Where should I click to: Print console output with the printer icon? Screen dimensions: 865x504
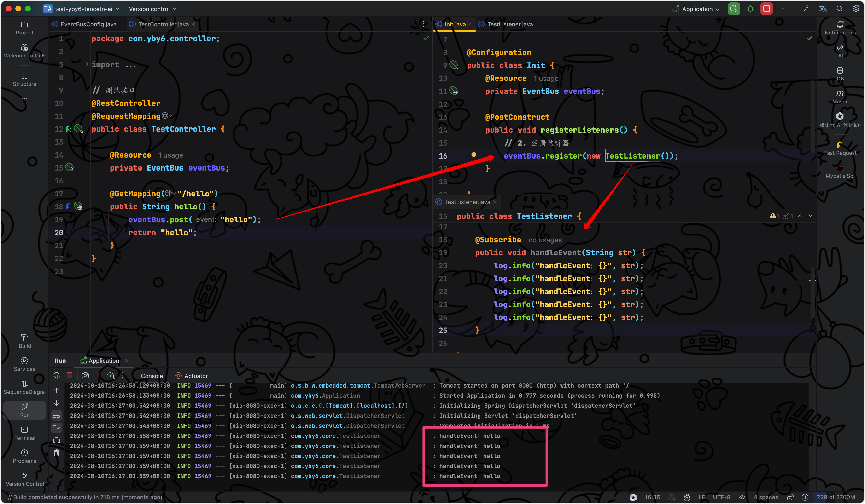(57, 440)
